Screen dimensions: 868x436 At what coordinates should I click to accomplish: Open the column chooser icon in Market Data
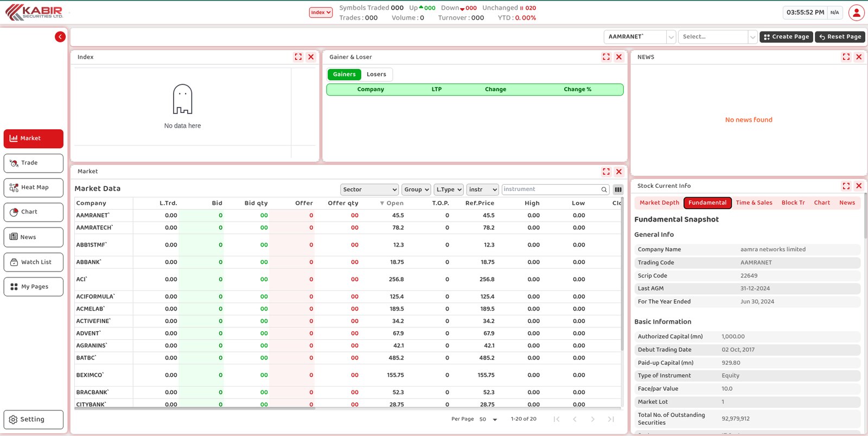(618, 189)
